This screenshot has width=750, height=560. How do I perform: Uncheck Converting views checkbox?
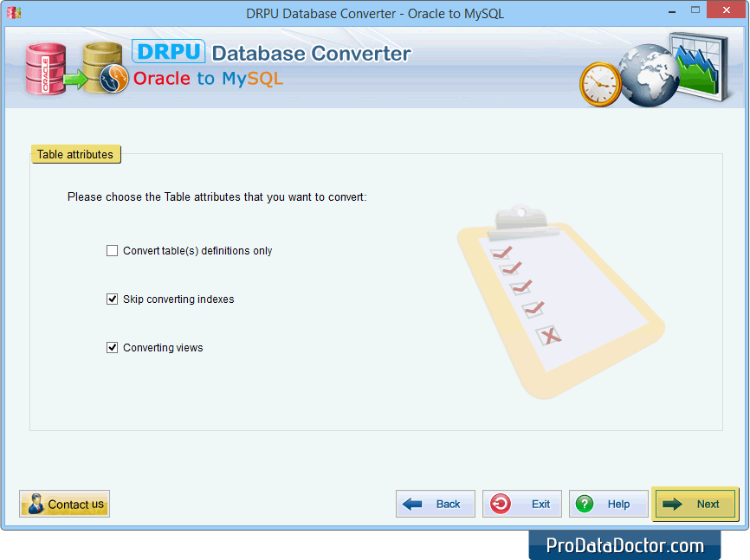coord(112,347)
